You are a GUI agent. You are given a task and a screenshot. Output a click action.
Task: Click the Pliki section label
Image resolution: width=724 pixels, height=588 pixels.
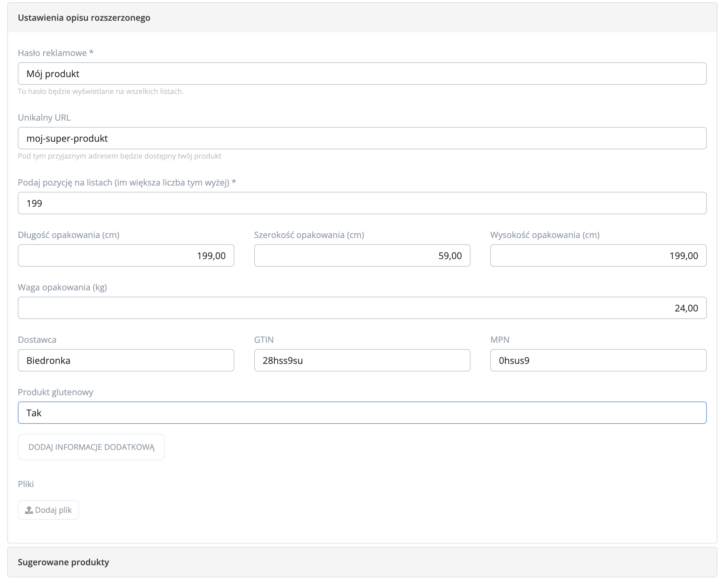[x=26, y=484]
